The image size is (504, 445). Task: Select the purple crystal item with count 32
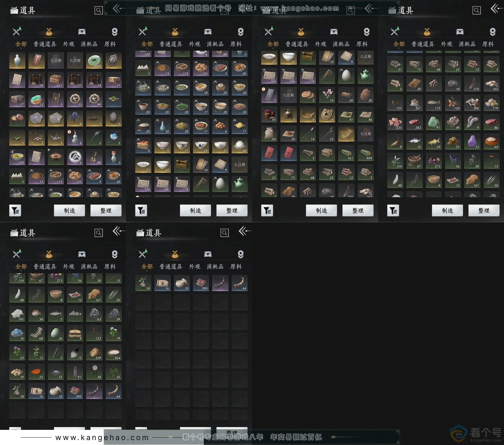point(472,142)
